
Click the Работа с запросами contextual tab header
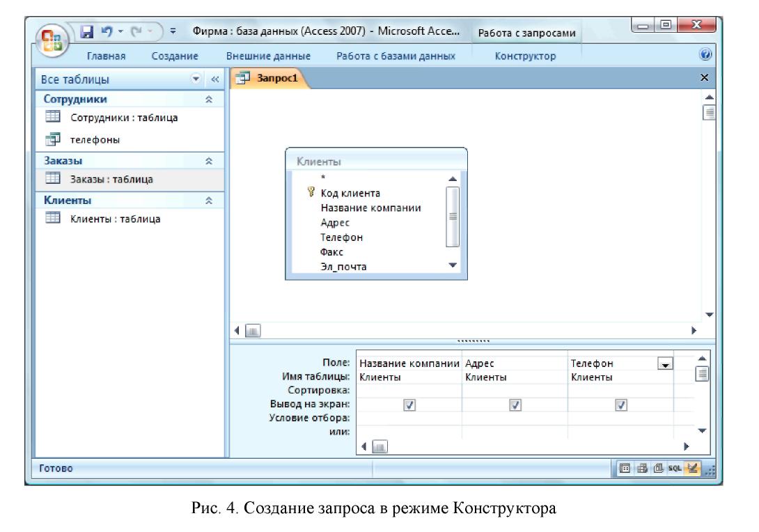(x=526, y=33)
